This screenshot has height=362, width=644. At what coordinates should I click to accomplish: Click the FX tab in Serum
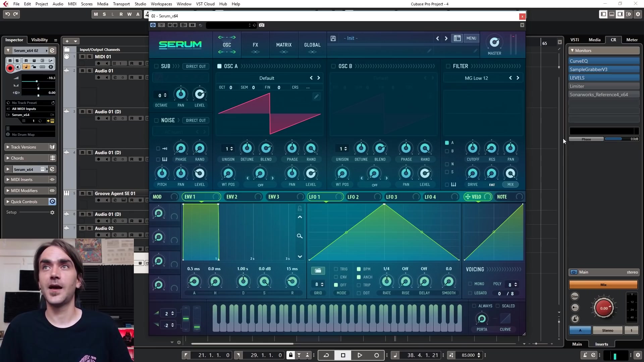(x=255, y=44)
